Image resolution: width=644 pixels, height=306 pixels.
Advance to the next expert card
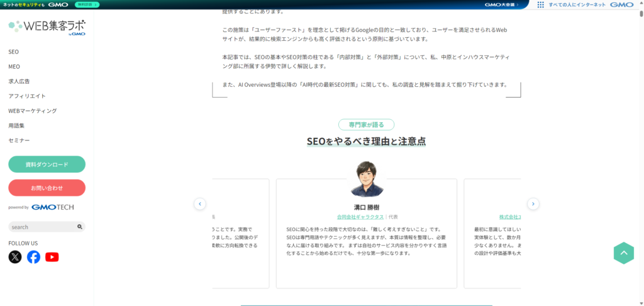pyautogui.click(x=533, y=204)
